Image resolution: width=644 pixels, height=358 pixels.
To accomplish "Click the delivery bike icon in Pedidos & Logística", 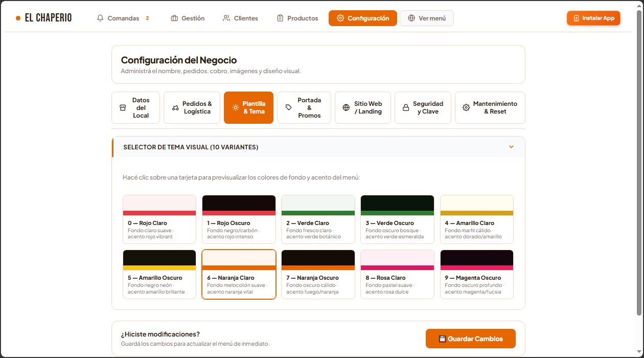I will point(175,107).
